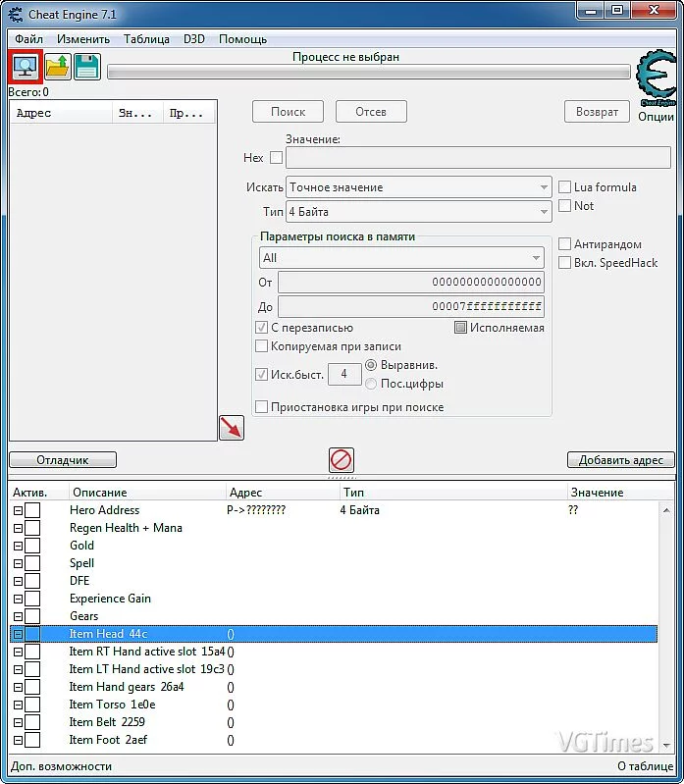Screen dimensions: 684x784
Task: Open the All memory region dropdown
Action: tap(401, 258)
